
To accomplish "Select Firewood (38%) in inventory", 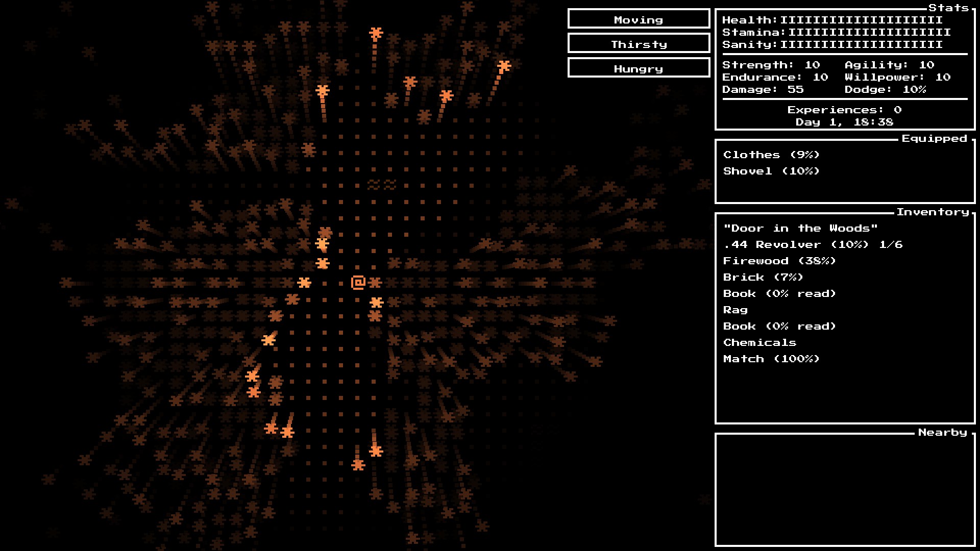I will pyautogui.click(x=779, y=261).
